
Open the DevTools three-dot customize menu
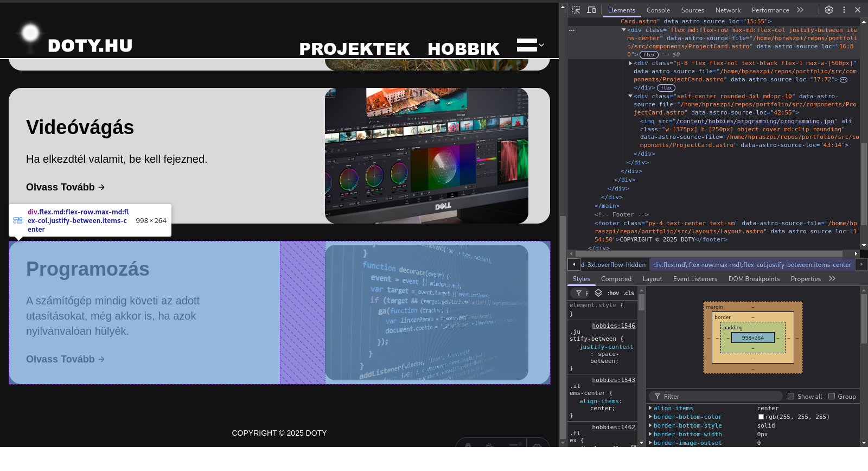[844, 10]
